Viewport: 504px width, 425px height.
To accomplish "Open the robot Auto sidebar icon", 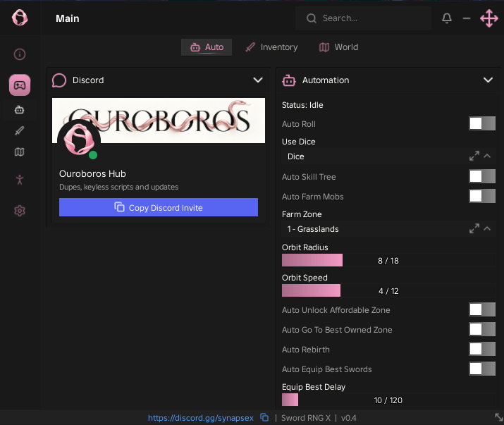I will point(19,110).
